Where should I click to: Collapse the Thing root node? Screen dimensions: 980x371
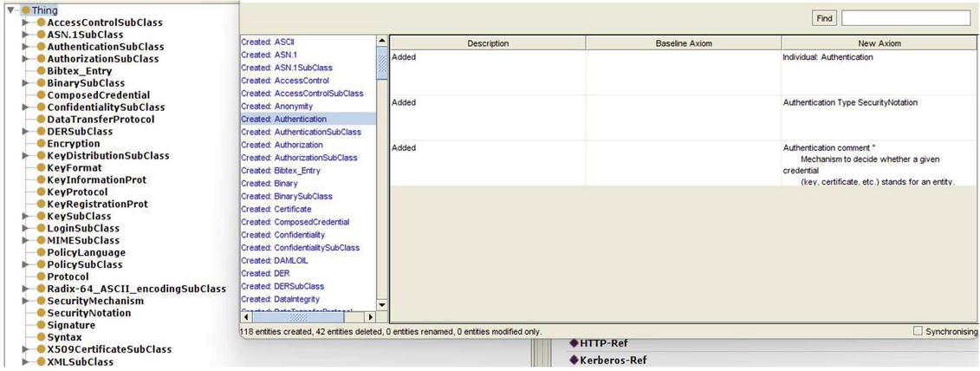[10, 10]
